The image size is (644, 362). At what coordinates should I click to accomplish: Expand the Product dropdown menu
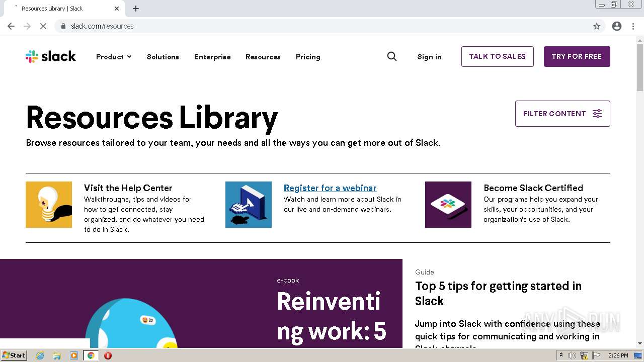pyautogui.click(x=114, y=57)
